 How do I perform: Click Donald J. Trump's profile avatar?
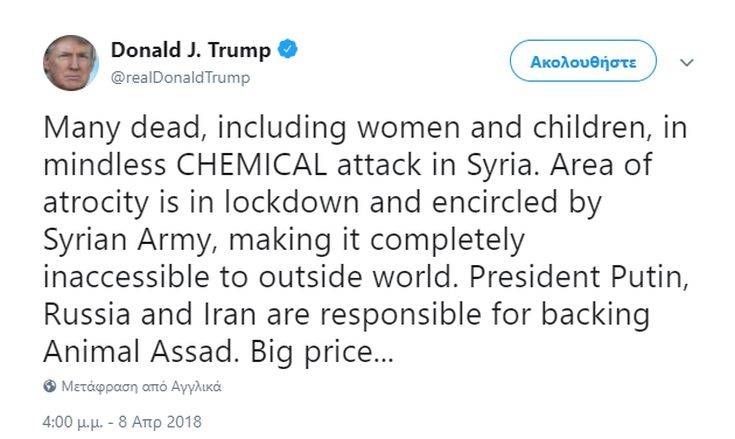click(x=71, y=62)
